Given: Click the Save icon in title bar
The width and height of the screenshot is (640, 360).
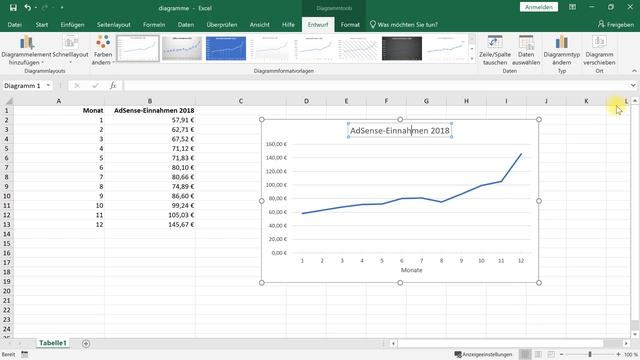Looking at the screenshot, I should pos(13,7).
